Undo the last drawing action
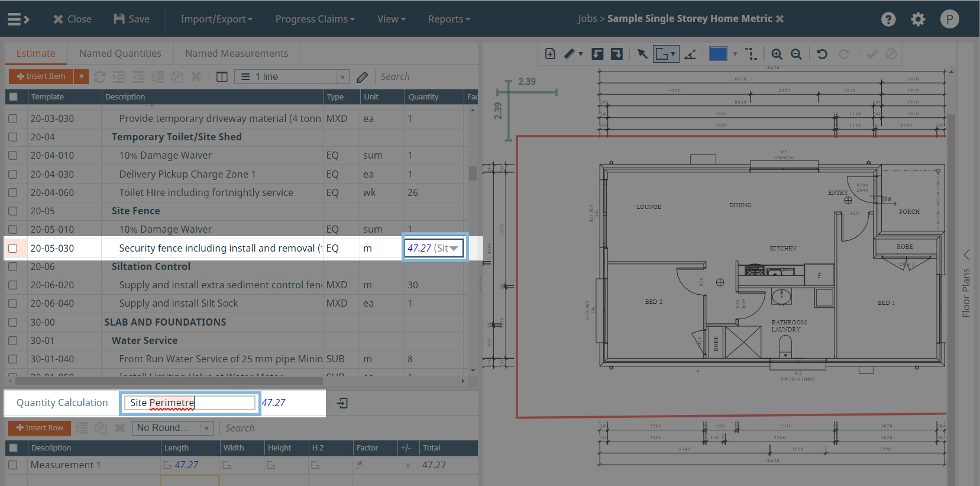 822,54
